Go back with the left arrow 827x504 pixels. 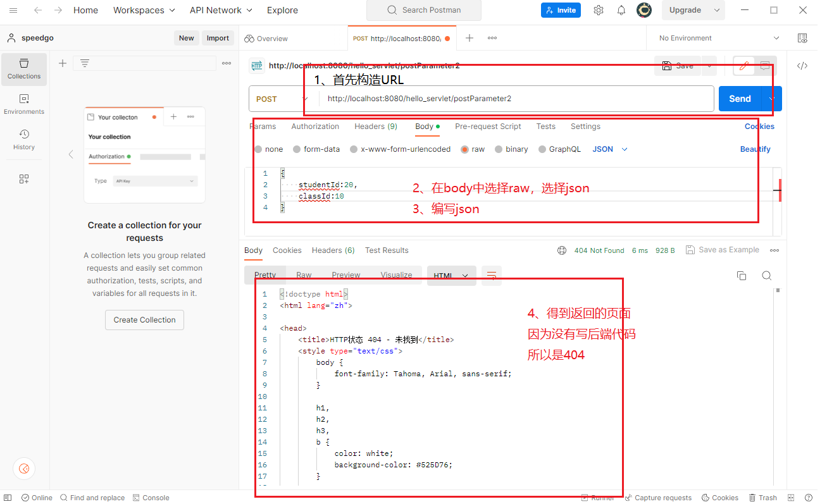(38, 10)
